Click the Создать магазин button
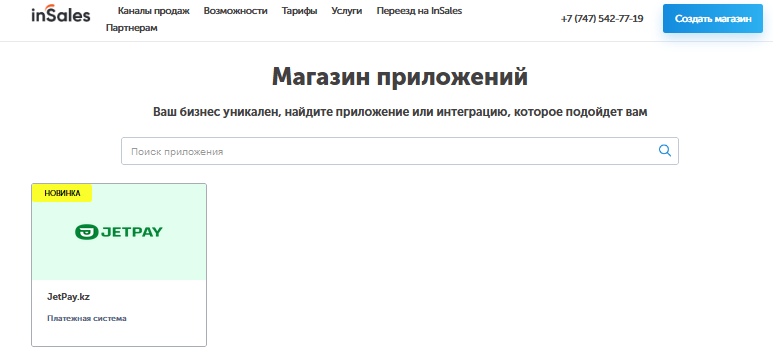This screenshot has width=773, height=364. (x=712, y=19)
